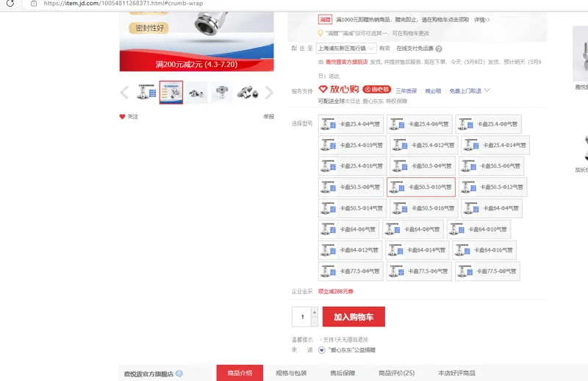Screen dimensions: 588x381
Task: Click the blue chat icon beside the bottom shop name
Action: [x=179, y=374]
